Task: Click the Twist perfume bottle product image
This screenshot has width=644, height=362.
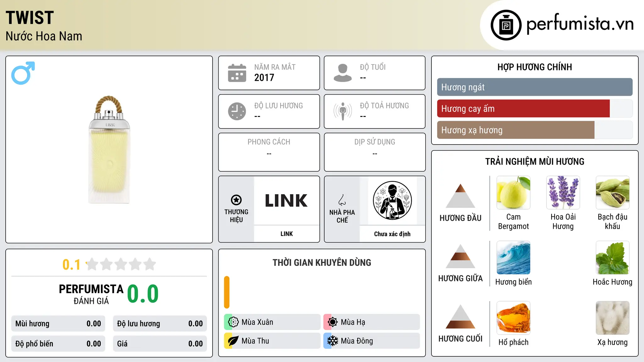Action: tap(109, 150)
